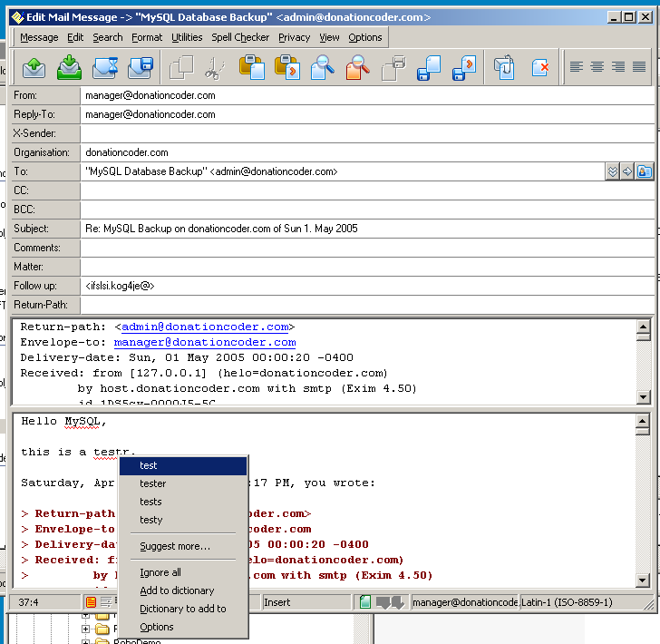Viewport: 660px width, 644px height.
Task: Click the orange text-mode icon in status bar
Action: (x=91, y=602)
